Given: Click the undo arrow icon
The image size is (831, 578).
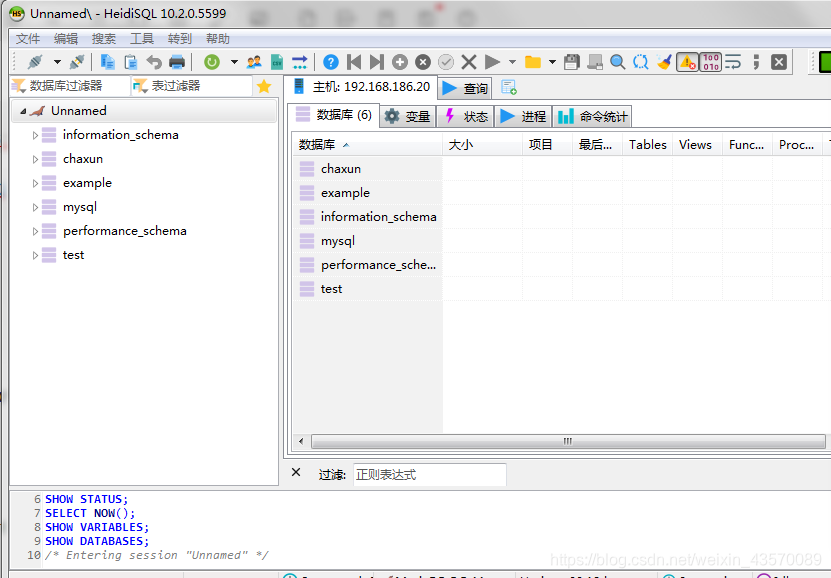Looking at the screenshot, I should pyautogui.click(x=154, y=62).
